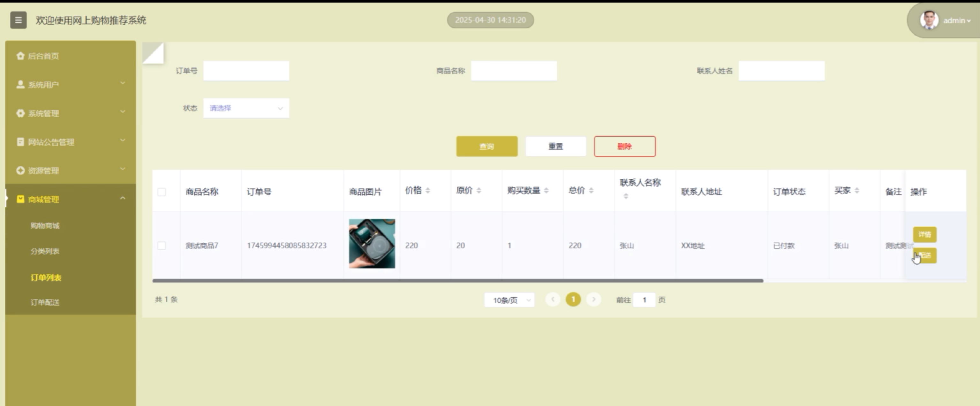Click the user icon beside 系统用户
Image resolution: width=980 pixels, height=406 pixels.
click(20, 84)
